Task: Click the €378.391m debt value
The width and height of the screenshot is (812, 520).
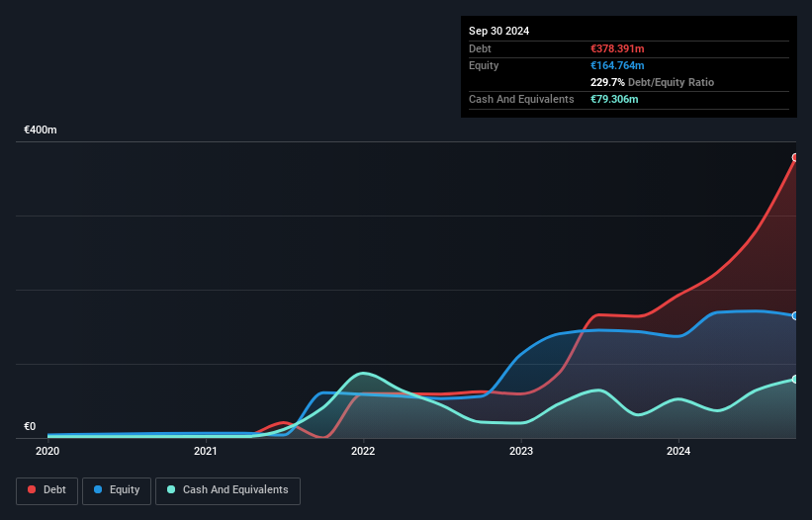Action: tap(617, 48)
